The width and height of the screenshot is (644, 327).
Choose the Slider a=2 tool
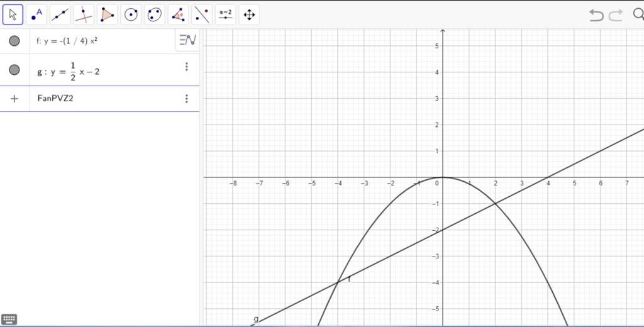pos(225,14)
